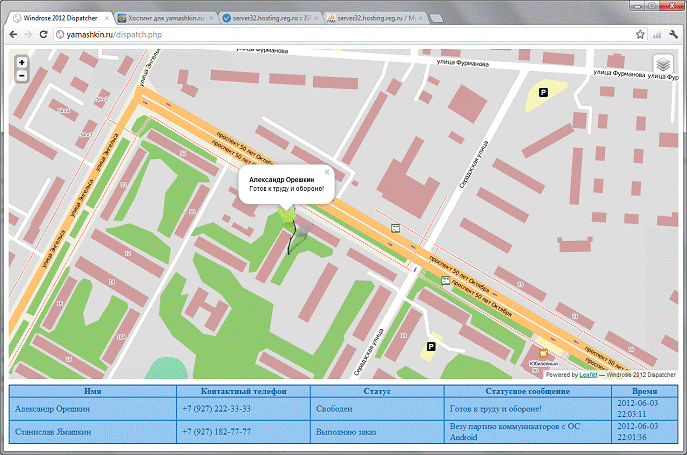Zoom out on the map
687x455 pixels.
22,76
